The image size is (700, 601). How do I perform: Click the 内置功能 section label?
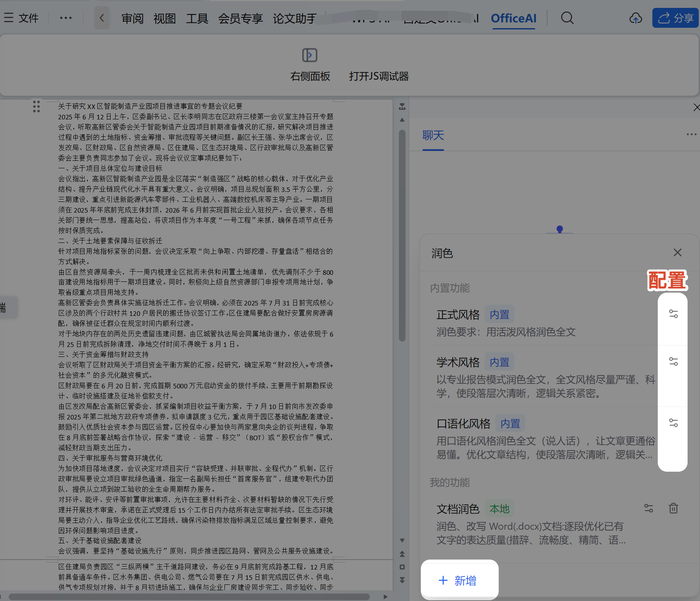point(450,288)
